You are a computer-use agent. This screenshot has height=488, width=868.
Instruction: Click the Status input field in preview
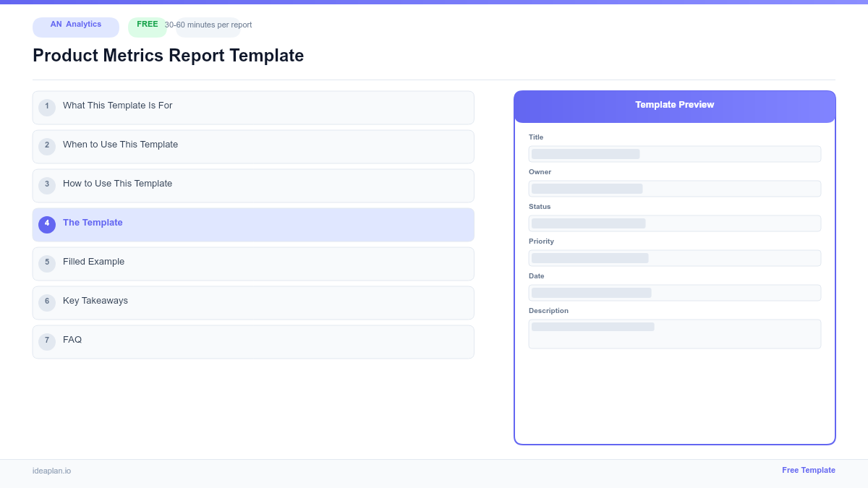[x=675, y=223]
